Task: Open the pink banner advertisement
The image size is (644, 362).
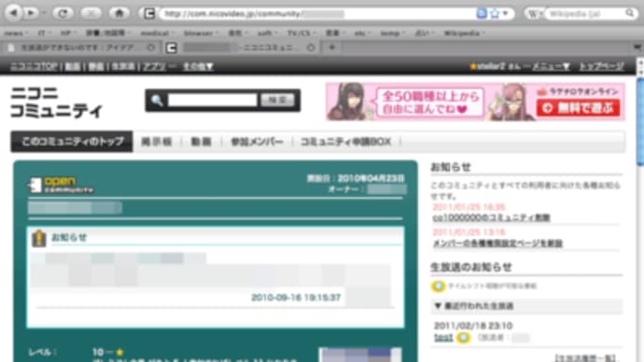Action: 475,102
